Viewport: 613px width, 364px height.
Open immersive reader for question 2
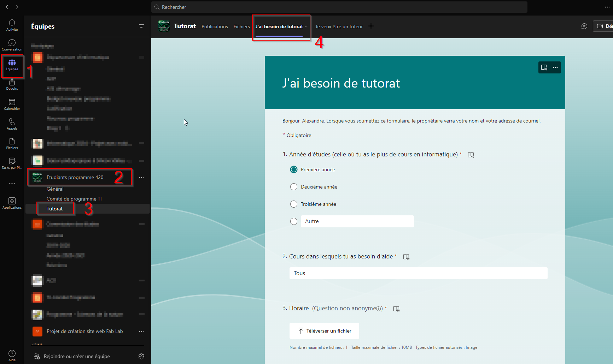click(406, 257)
